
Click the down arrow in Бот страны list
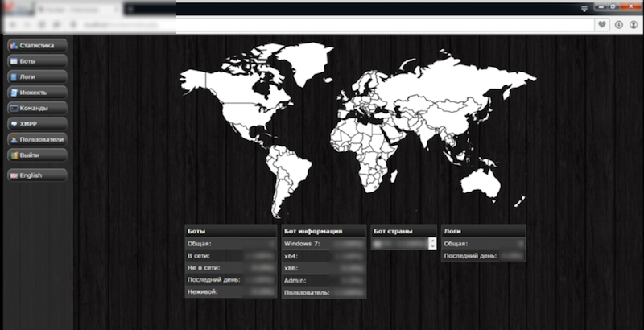point(433,245)
